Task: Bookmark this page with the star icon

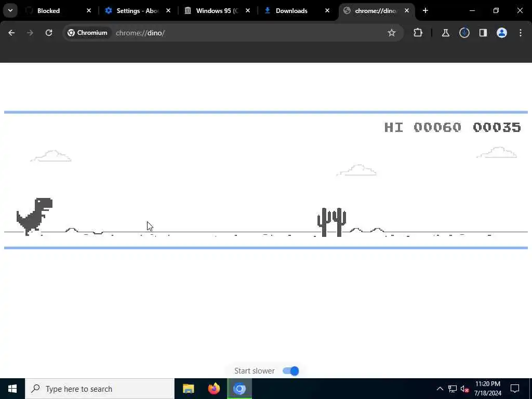Action: pyautogui.click(x=392, y=33)
